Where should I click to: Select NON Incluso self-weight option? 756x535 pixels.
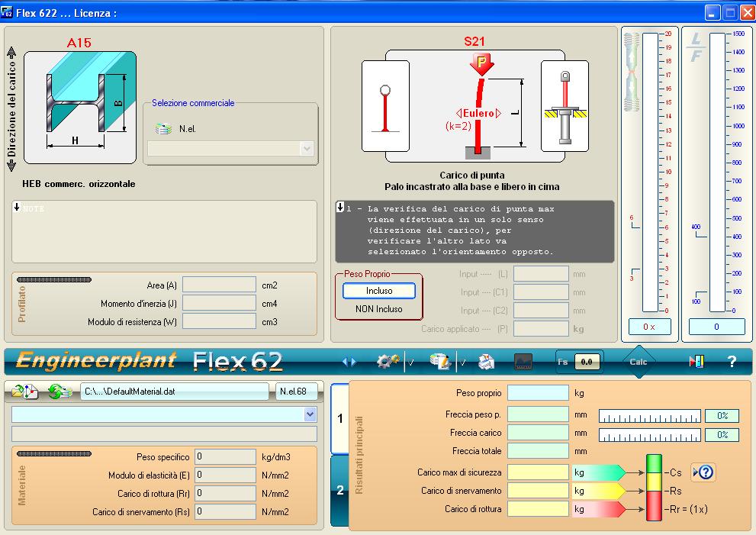click(x=378, y=309)
